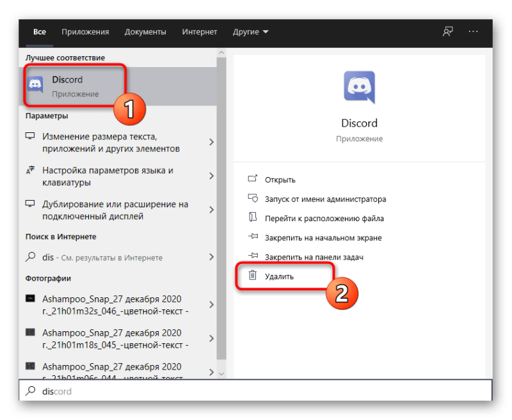Switch to the Все tab
This screenshot has height=420, width=512.
(40, 32)
